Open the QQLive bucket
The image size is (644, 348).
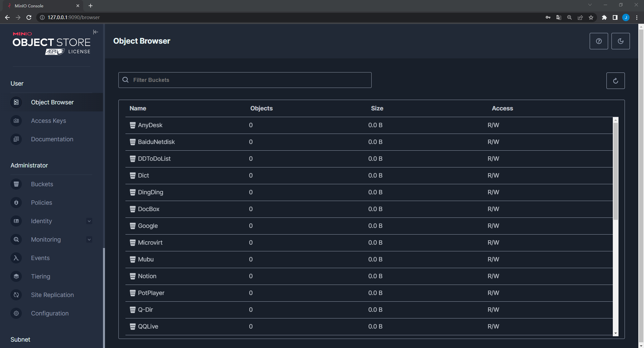(148, 327)
